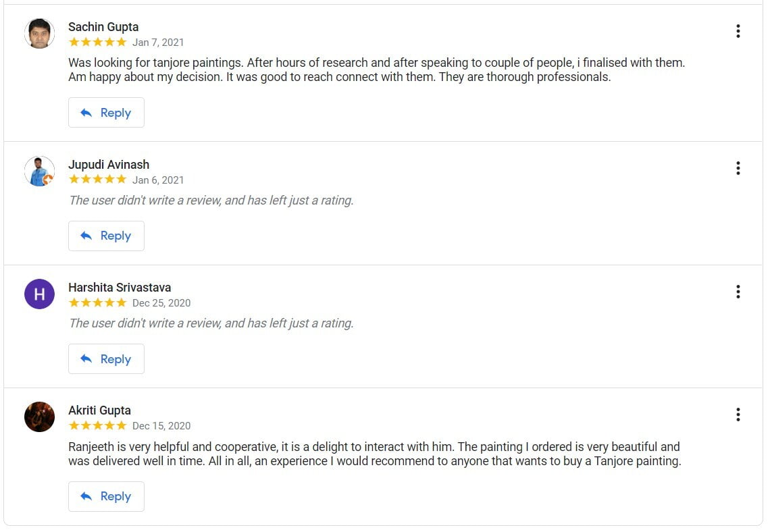Open options menu for Sachin Gupta's review
This screenshot has height=532, width=770.
[738, 31]
